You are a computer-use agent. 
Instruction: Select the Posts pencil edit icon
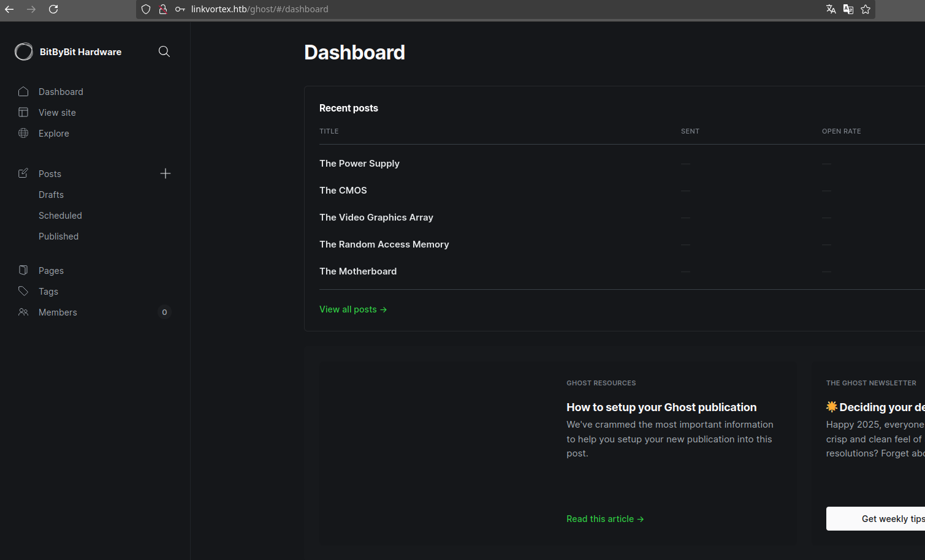pyautogui.click(x=23, y=173)
